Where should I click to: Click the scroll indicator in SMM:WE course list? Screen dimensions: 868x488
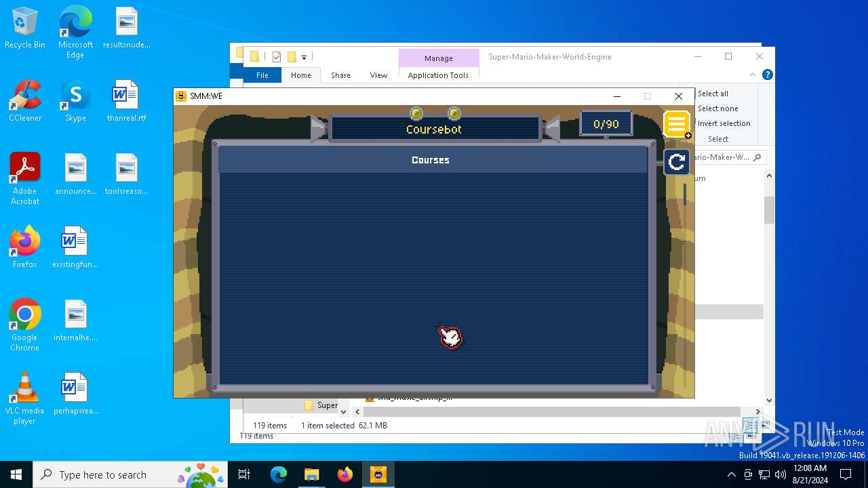point(685,195)
